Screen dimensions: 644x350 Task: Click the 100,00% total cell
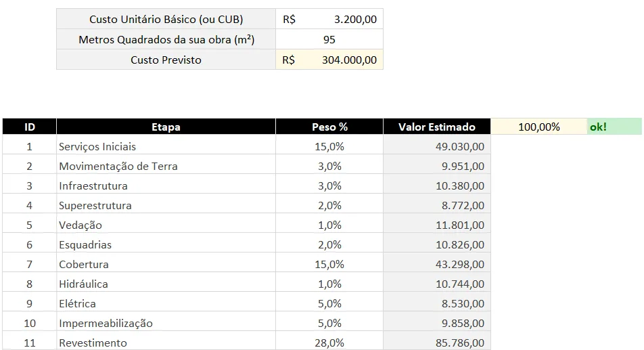click(x=539, y=127)
